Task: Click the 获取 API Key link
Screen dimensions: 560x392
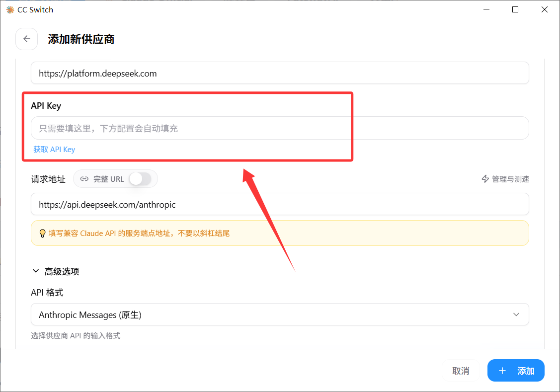Action: click(54, 149)
